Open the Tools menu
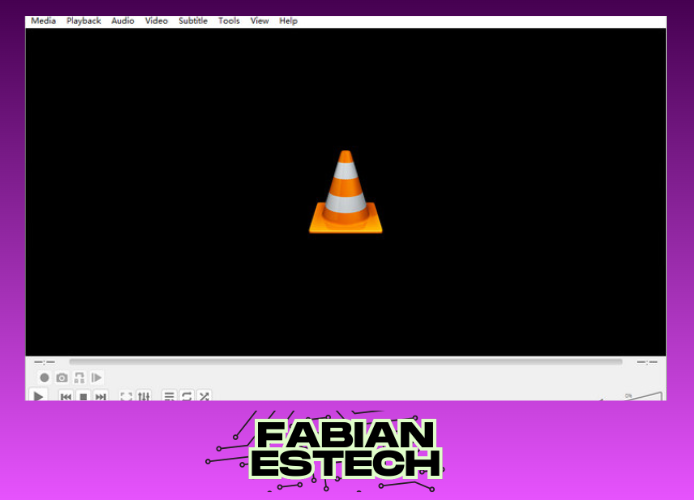The width and height of the screenshot is (694, 500). click(x=229, y=21)
